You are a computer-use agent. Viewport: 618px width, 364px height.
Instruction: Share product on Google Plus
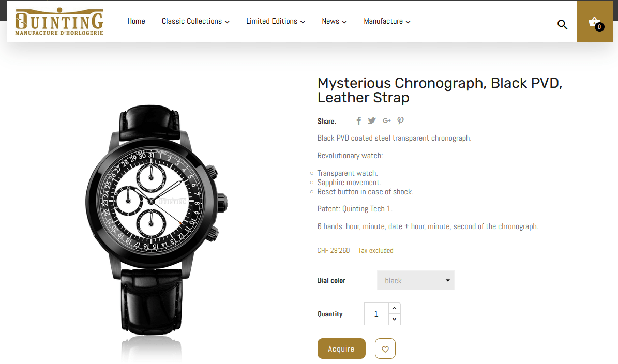tap(386, 121)
